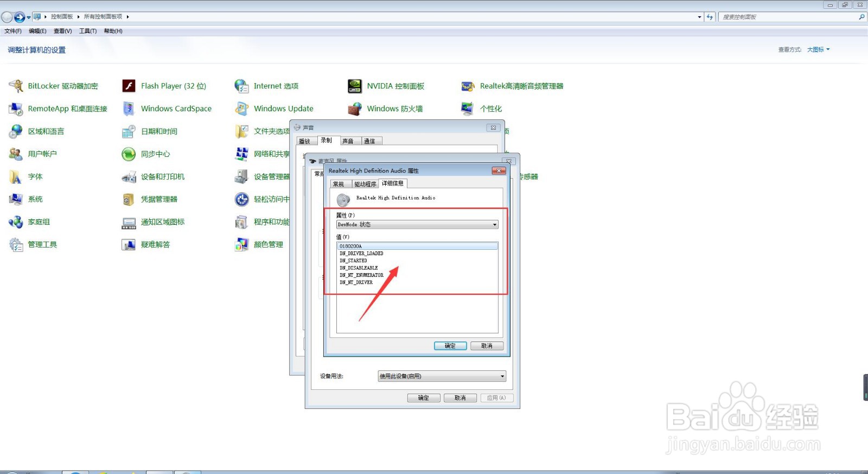868x474 pixels.
Task: Click 取消 in microphone properties dialog
Action: (x=460, y=398)
